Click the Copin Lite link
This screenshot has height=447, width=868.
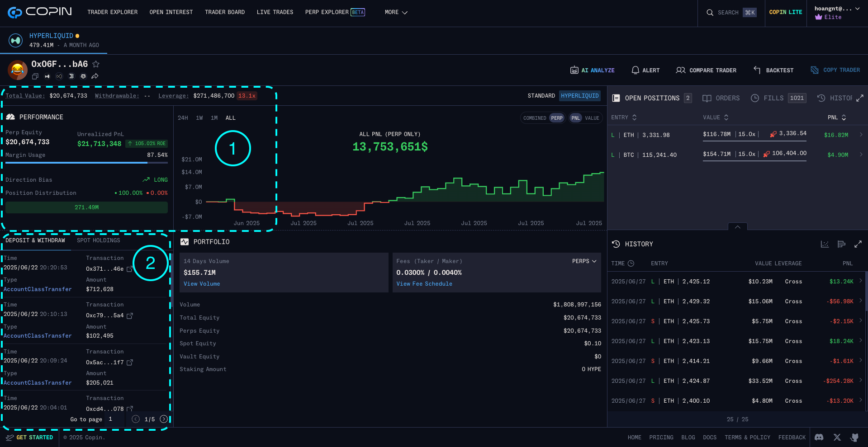point(786,12)
